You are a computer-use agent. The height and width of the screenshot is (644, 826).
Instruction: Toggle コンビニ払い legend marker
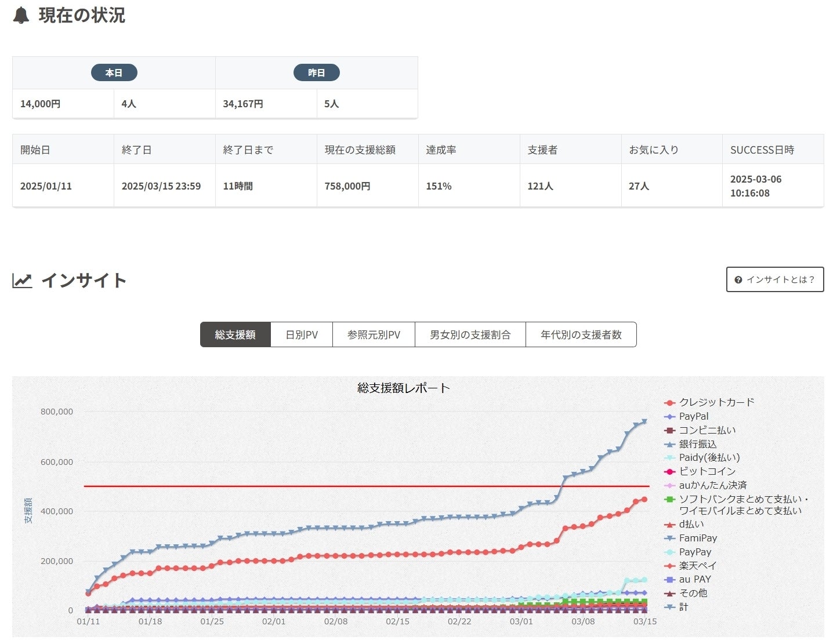(x=670, y=430)
